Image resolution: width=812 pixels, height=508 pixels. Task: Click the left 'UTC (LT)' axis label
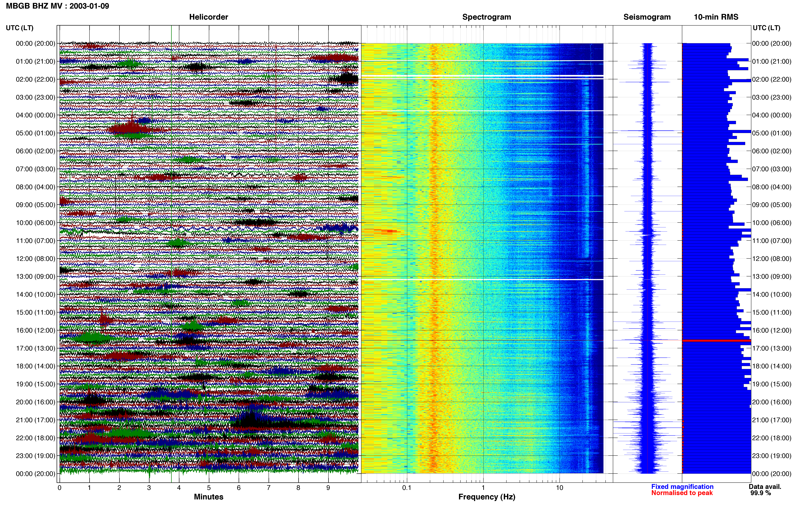[x=20, y=28]
